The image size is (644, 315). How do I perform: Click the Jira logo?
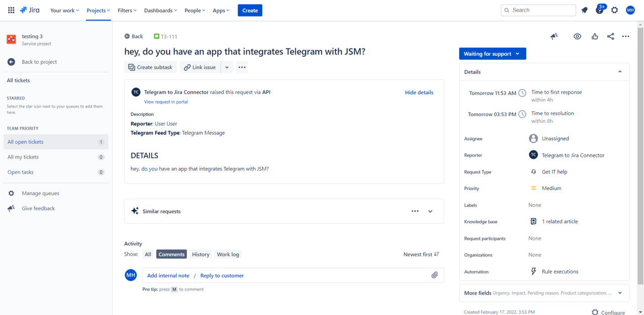(x=30, y=10)
